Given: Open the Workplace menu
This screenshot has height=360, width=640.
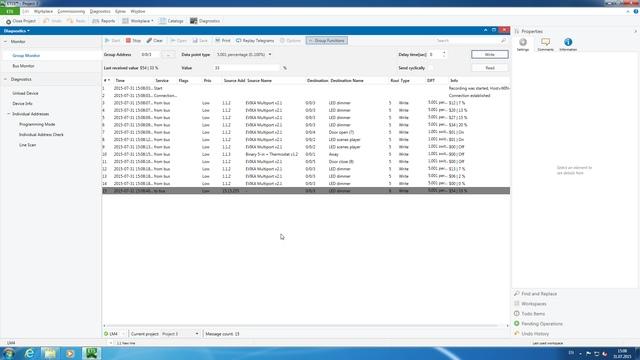Looking at the screenshot, I should (43, 11).
